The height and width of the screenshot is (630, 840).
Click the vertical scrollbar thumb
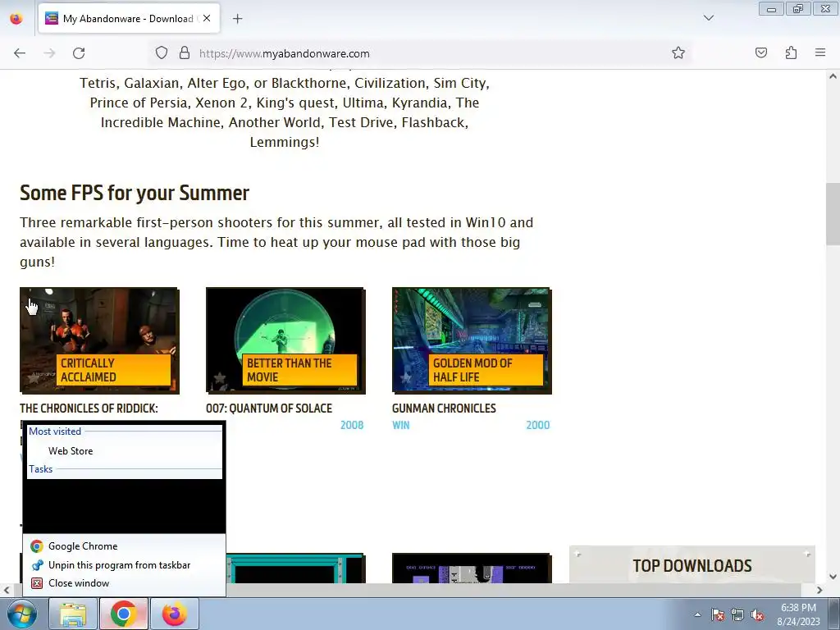click(x=833, y=213)
